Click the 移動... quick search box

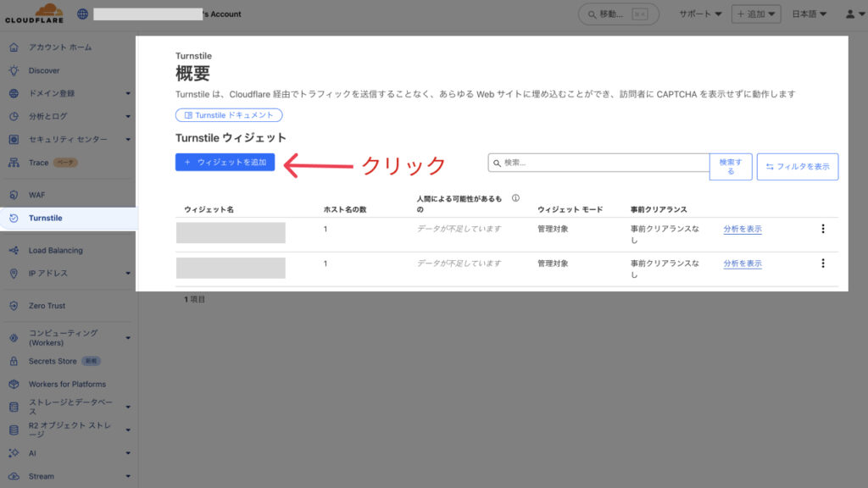pos(618,14)
